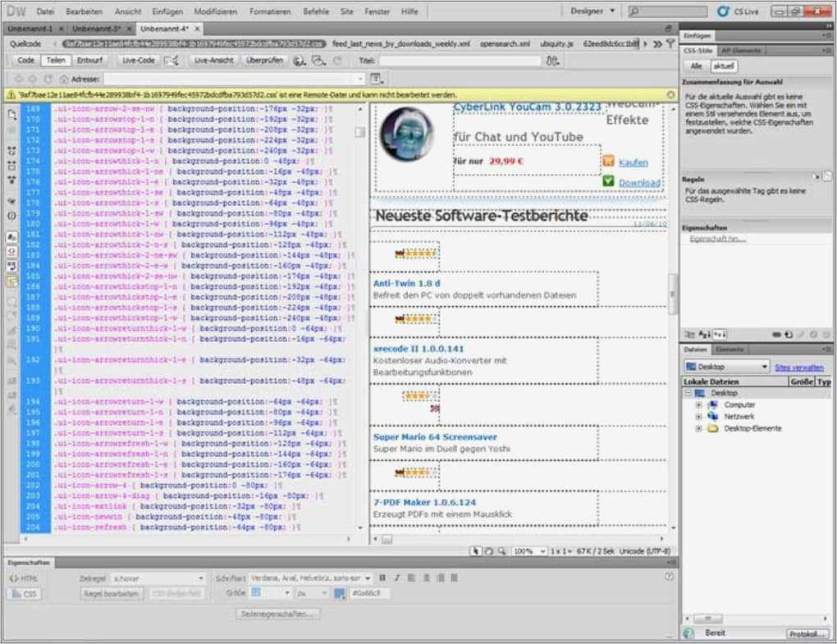Click the italic I icon in Eigenschaften panel

tap(396, 578)
